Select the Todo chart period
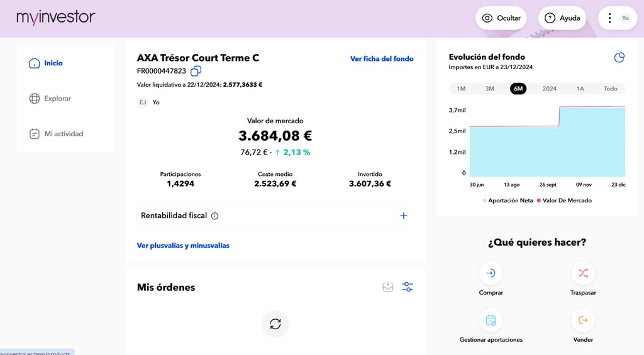This screenshot has width=644, height=355. click(x=610, y=89)
